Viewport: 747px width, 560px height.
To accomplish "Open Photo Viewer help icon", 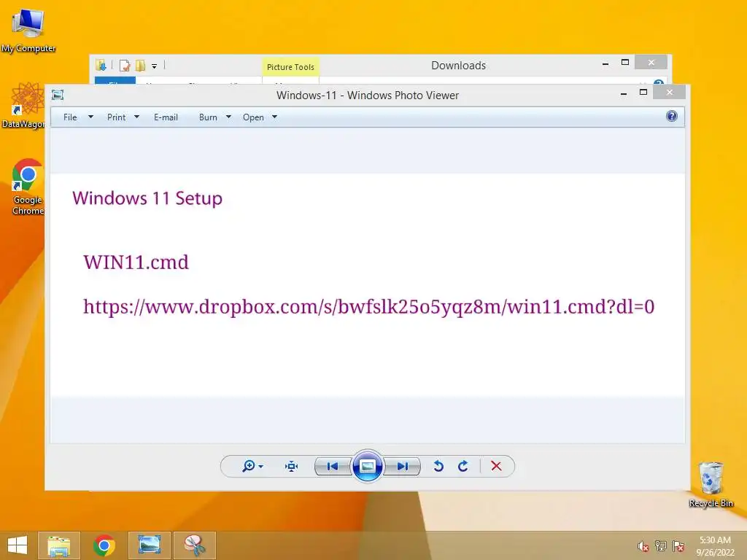I will (672, 116).
